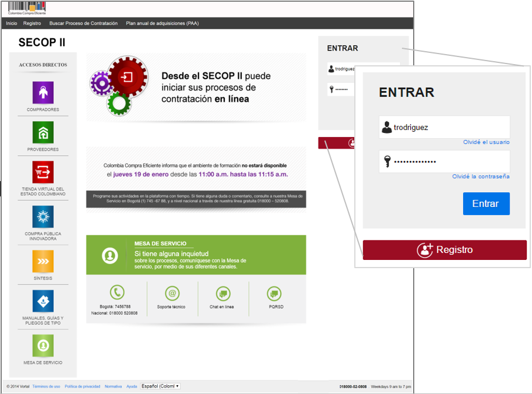Image resolution: width=532 pixels, height=394 pixels.
Task: Open the Español language dropdown
Action: pos(160,386)
